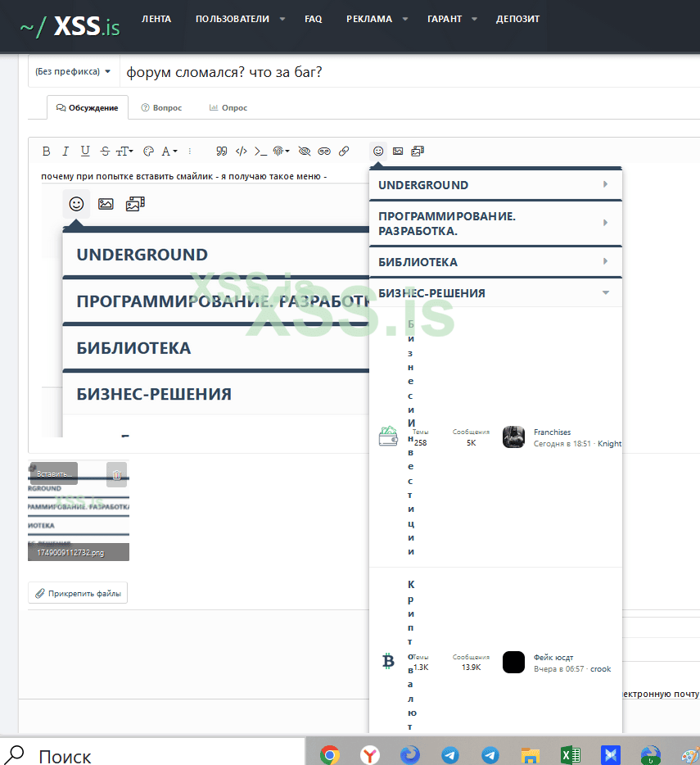Open the РЕКЛАМА menu item
Viewport: 700px width, 765px height.
pyautogui.click(x=369, y=19)
